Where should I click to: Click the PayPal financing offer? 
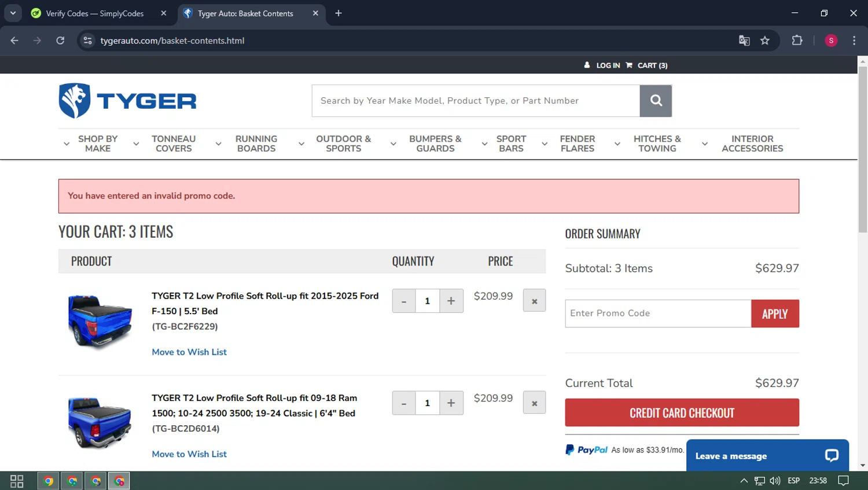(624, 450)
